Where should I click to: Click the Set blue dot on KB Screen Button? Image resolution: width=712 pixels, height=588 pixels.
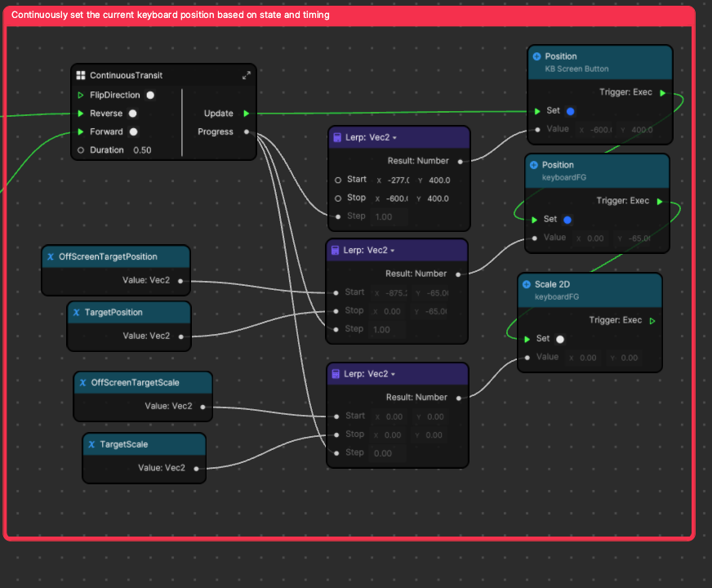(x=570, y=111)
